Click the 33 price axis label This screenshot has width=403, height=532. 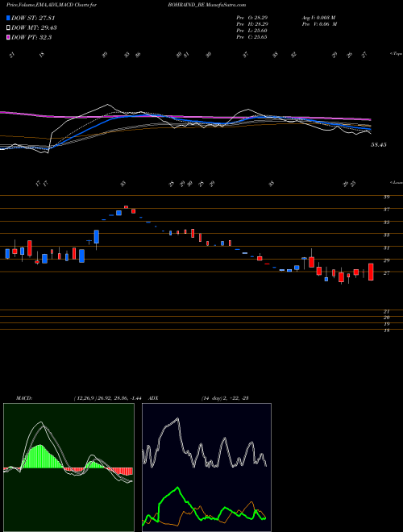click(x=386, y=235)
